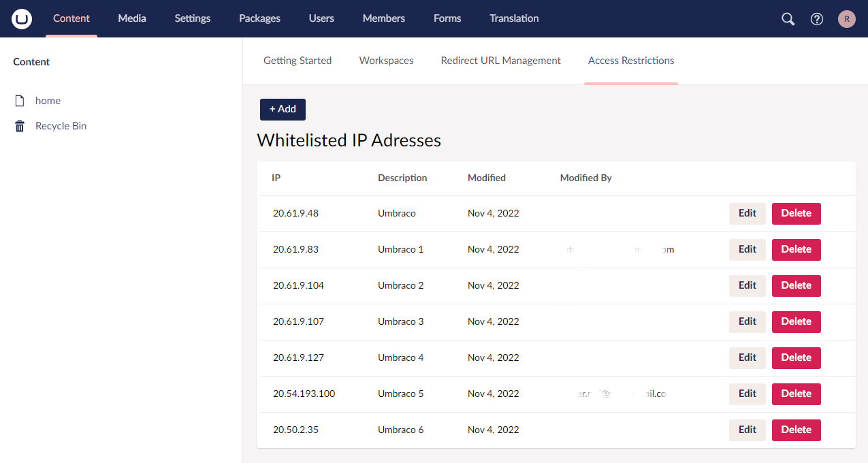Click the Umbraco 6 description cell

click(401, 430)
